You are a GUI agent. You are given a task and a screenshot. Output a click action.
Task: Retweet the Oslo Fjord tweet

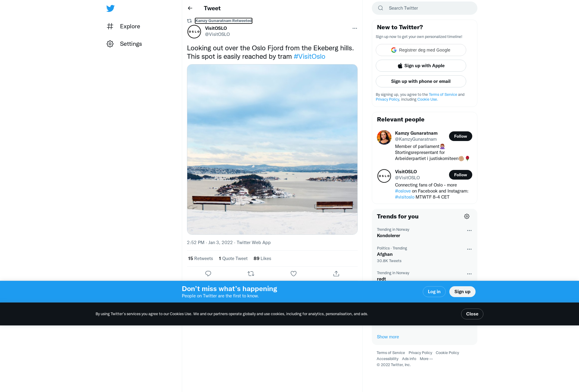tap(251, 274)
